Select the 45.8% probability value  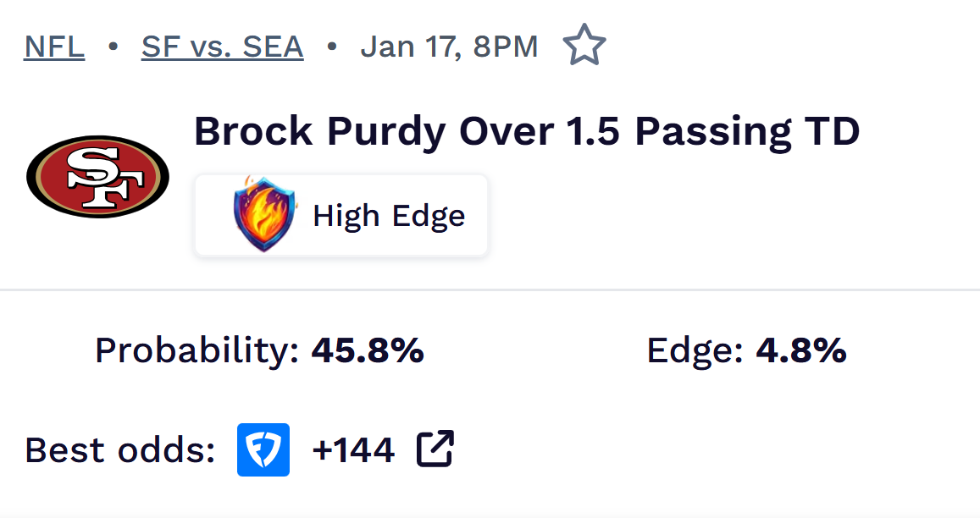tap(368, 350)
